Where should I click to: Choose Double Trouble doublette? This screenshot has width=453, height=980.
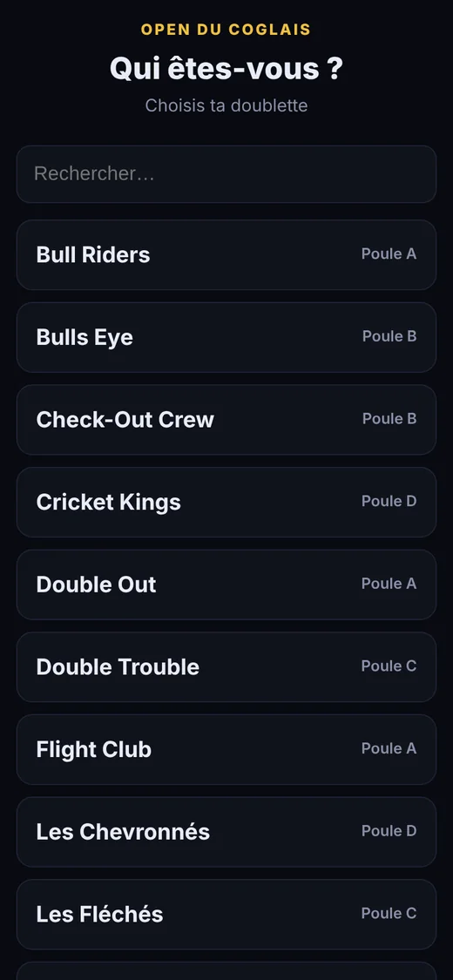tap(226, 667)
